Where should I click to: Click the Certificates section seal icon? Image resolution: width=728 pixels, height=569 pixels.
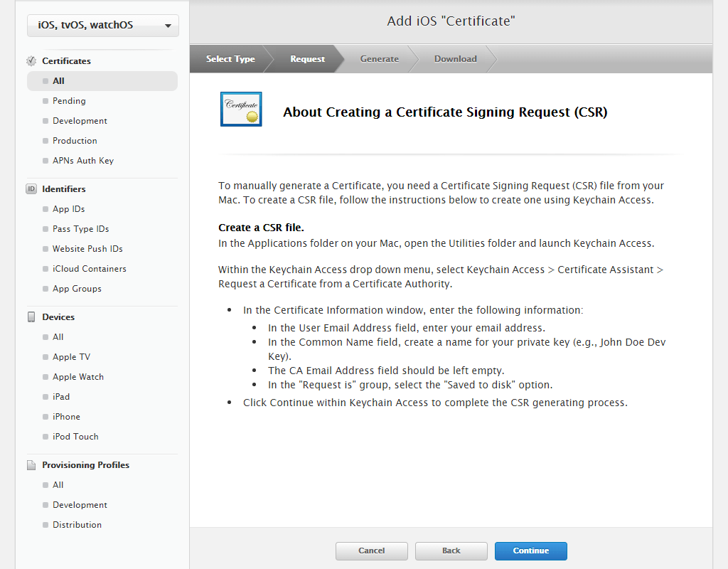coord(31,61)
